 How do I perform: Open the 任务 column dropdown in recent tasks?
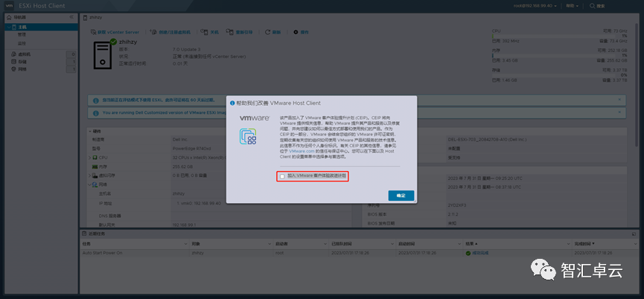click(x=185, y=244)
